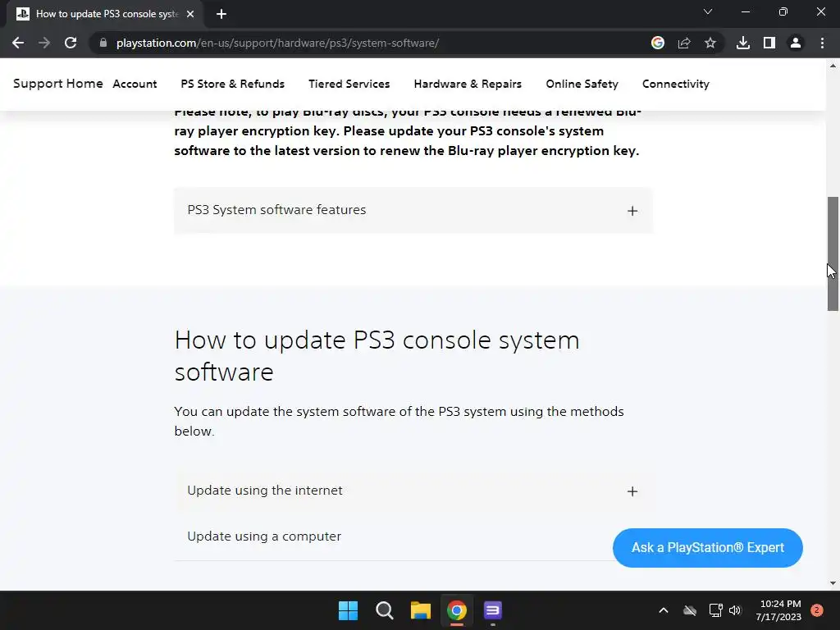Toggle Chrome side panel icon

[x=769, y=43]
